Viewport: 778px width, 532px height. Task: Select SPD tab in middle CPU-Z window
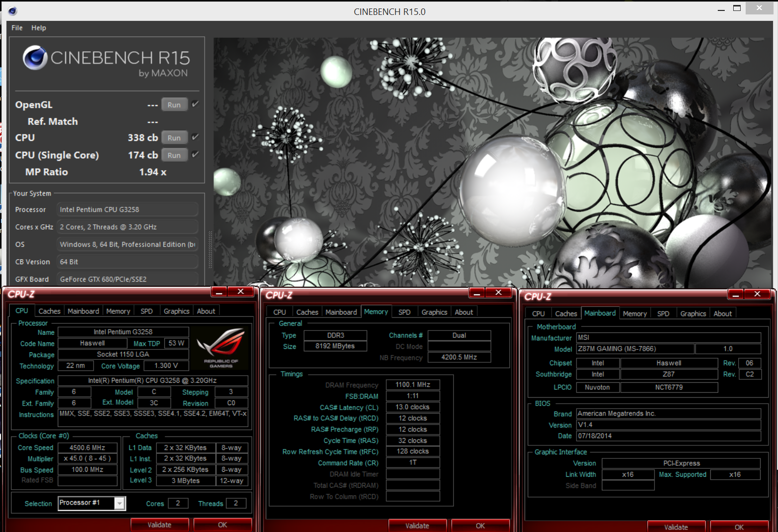pos(404,312)
